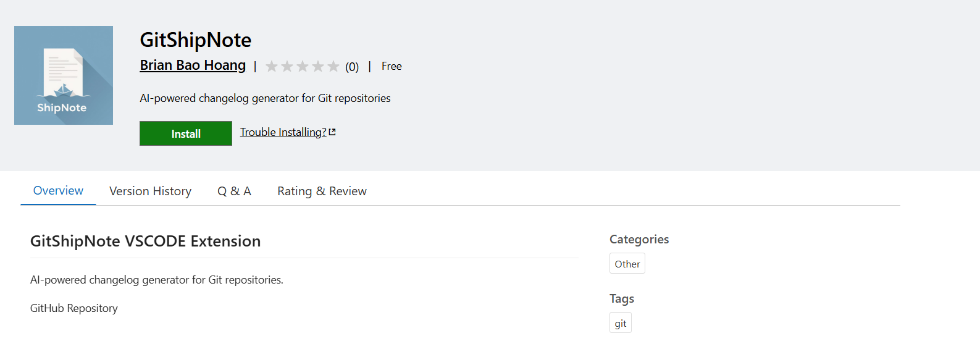Screen dimensions: 980x341
Task: Click the (0) review count
Action: pyautogui.click(x=352, y=67)
